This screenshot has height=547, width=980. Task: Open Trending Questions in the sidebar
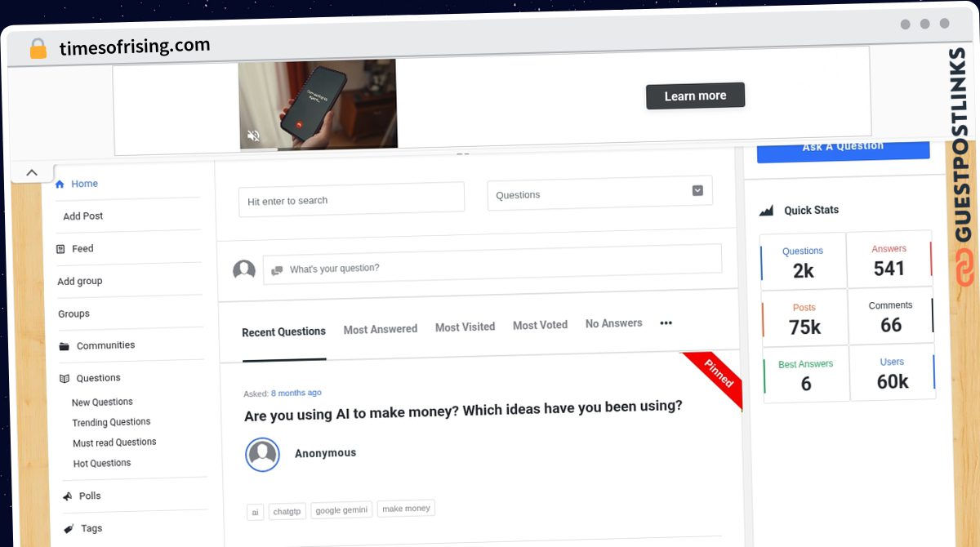coord(111,422)
